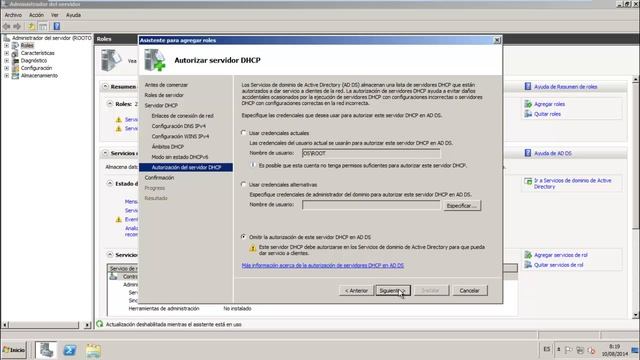Collapse the Roles: subsection chevron
The height and width of the screenshot is (360, 640).
(x=110, y=104)
